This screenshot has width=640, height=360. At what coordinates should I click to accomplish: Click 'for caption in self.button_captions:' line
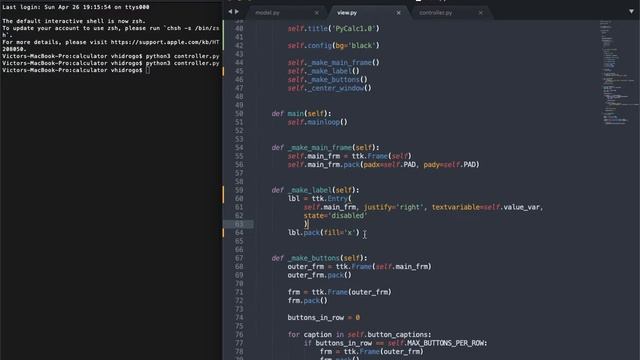tap(359, 334)
